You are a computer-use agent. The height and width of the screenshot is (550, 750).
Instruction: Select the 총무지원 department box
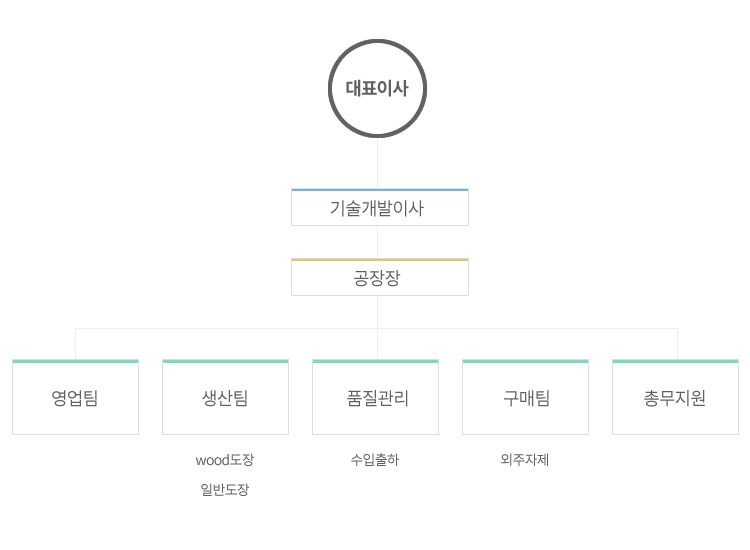[x=675, y=397]
